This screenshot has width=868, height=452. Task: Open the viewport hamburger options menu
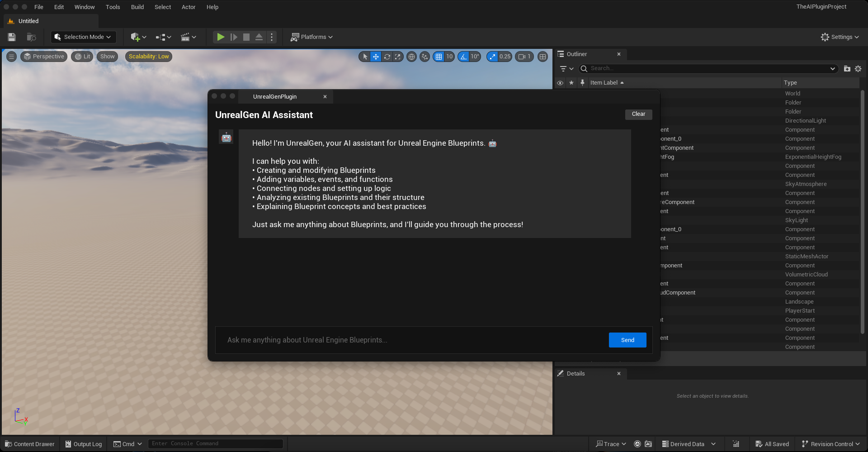pyautogui.click(x=12, y=57)
